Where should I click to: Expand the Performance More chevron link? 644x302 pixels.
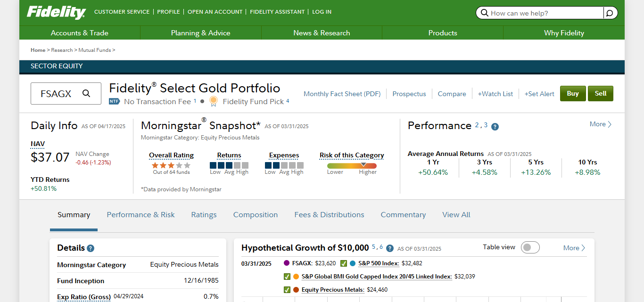(x=601, y=124)
